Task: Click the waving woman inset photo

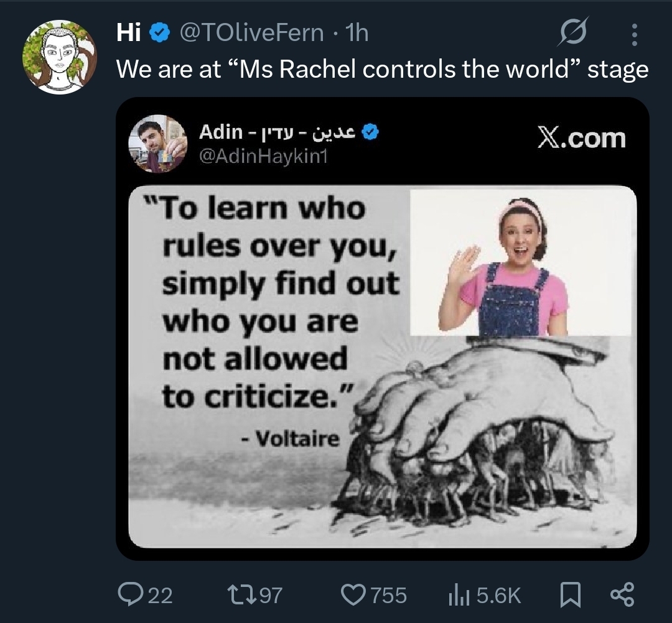Action: click(520, 262)
